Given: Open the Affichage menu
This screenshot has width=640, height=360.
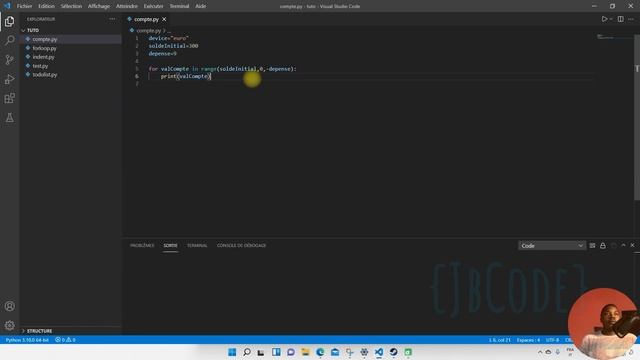Looking at the screenshot, I should [99, 6].
